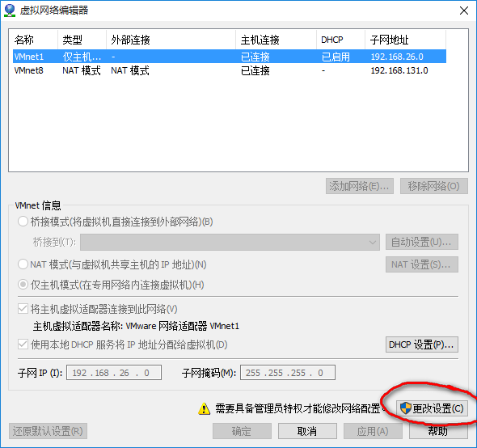Toggle 使用本地 DHCP 服务 checkbox
The width and height of the screenshot is (477, 448).
coord(23,344)
